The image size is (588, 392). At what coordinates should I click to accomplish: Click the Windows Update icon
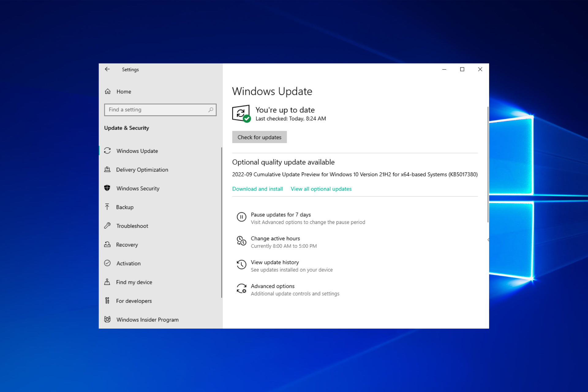[x=107, y=150]
